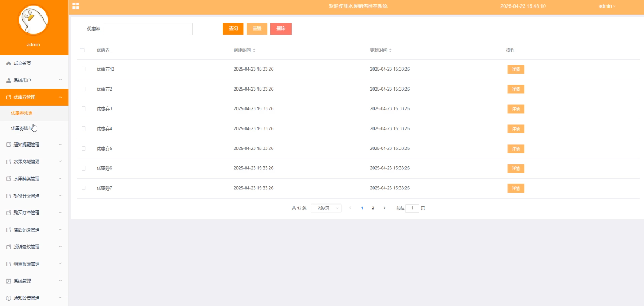
Task: Expand the 水果种类管理 chevron
Action: (x=60, y=179)
